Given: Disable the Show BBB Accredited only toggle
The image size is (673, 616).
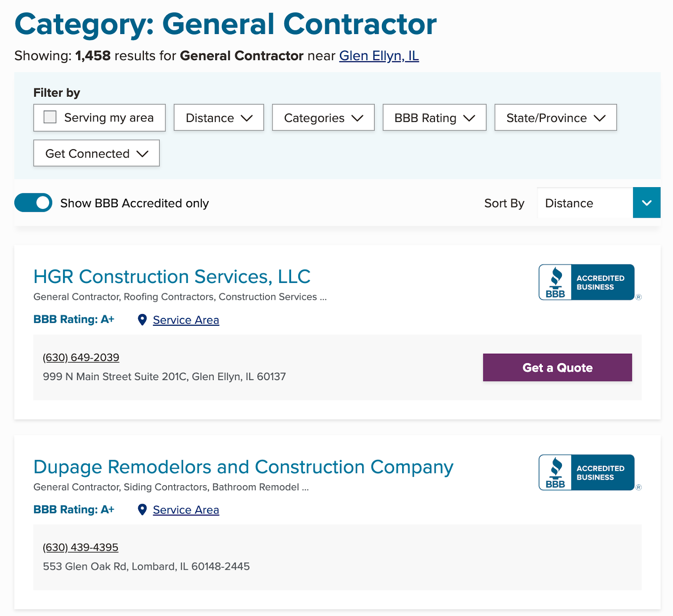Looking at the screenshot, I should (x=33, y=203).
